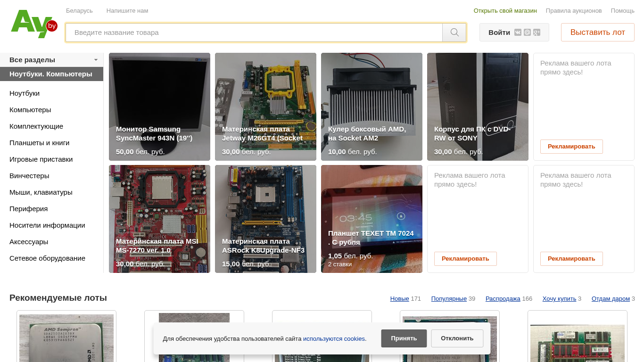This screenshot has height=362, width=644.
Task: Click the используются cookies link
Action: [334, 338]
